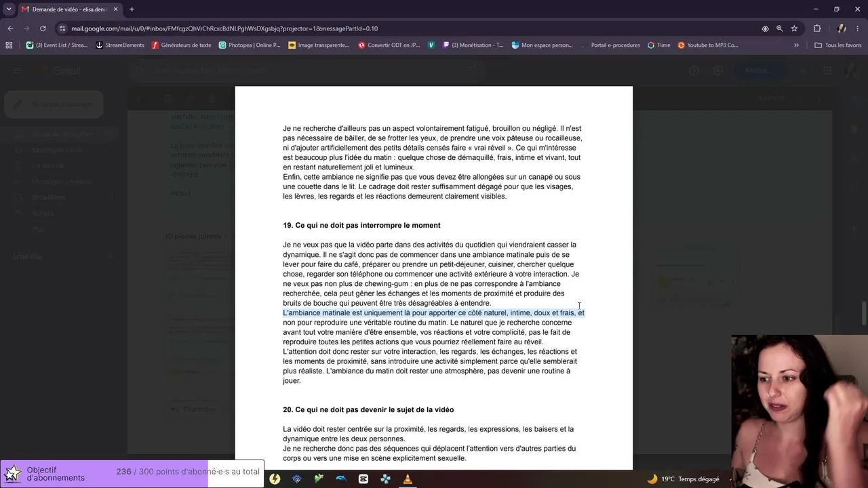Click heading 20. Ce qui ne doit pas devenir

coord(368,409)
